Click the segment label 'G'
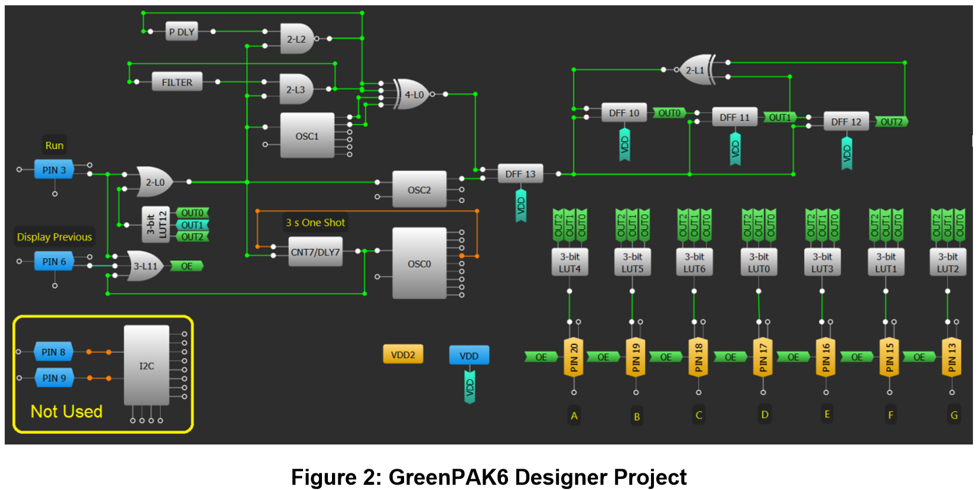Image resolution: width=980 pixels, height=490 pixels. (x=953, y=415)
